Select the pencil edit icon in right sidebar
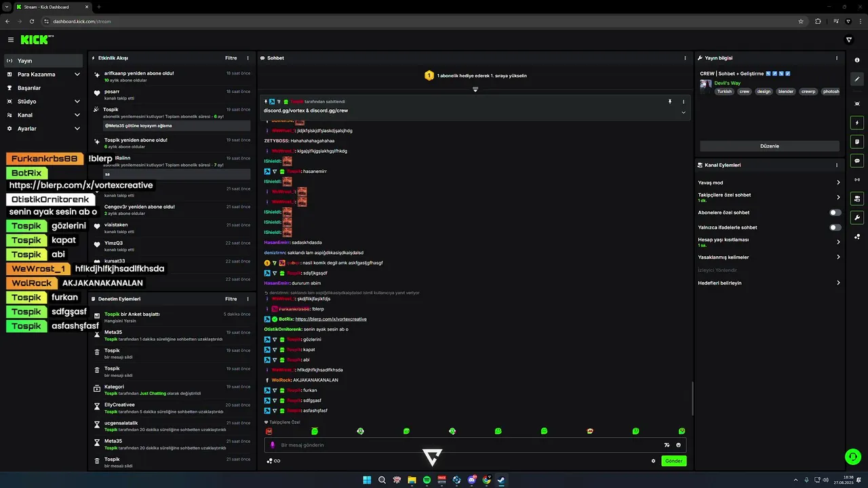This screenshot has width=868, height=488. point(857,79)
